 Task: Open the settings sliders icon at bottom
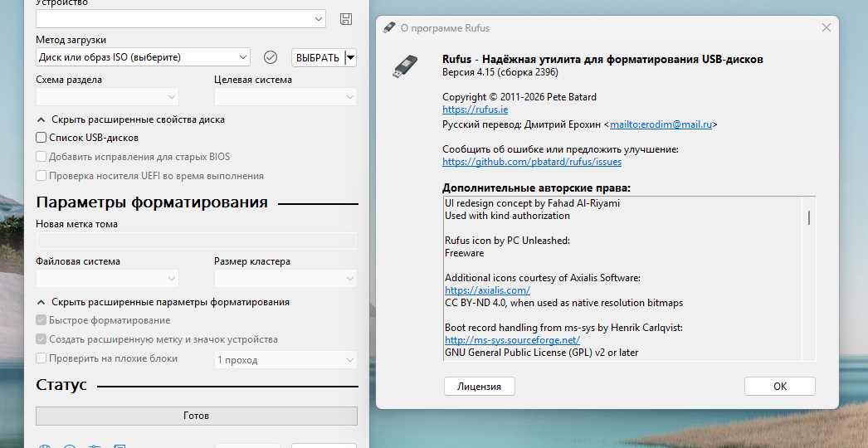(95, 446)
